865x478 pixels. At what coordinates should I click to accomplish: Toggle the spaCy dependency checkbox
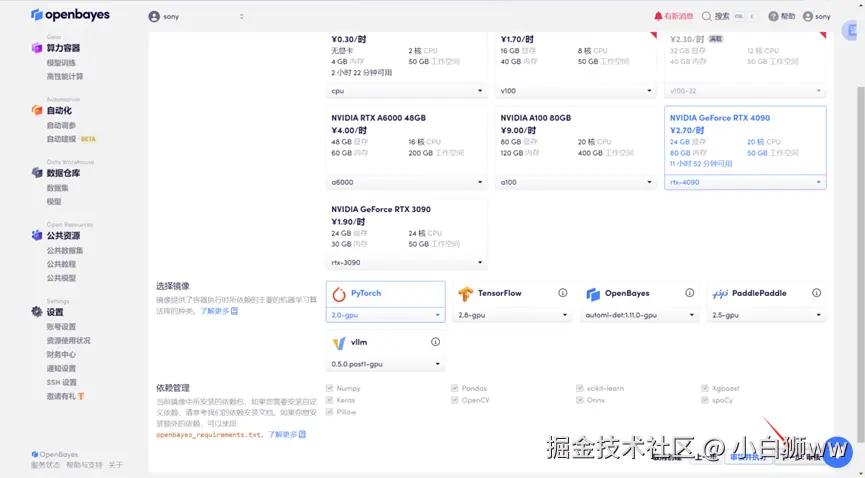(705, 400)
